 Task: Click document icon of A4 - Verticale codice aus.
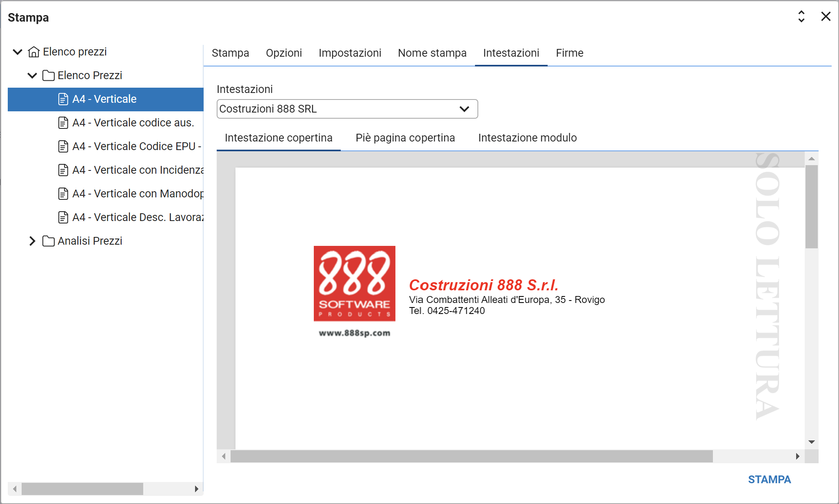coord(63,123)
